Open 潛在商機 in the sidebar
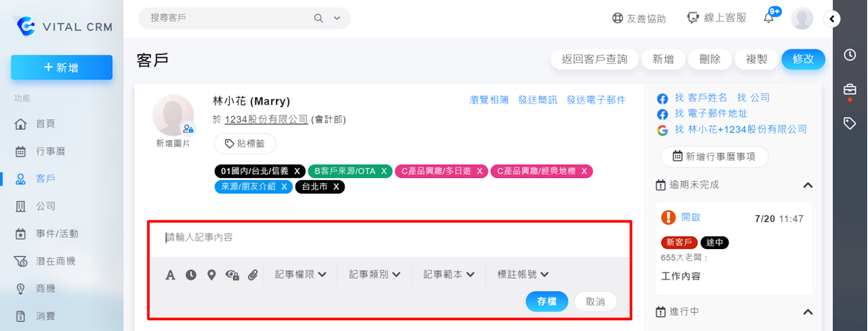The height and width of the screenshot is (331, 868). pyautogui.click(x=55, y=262)
